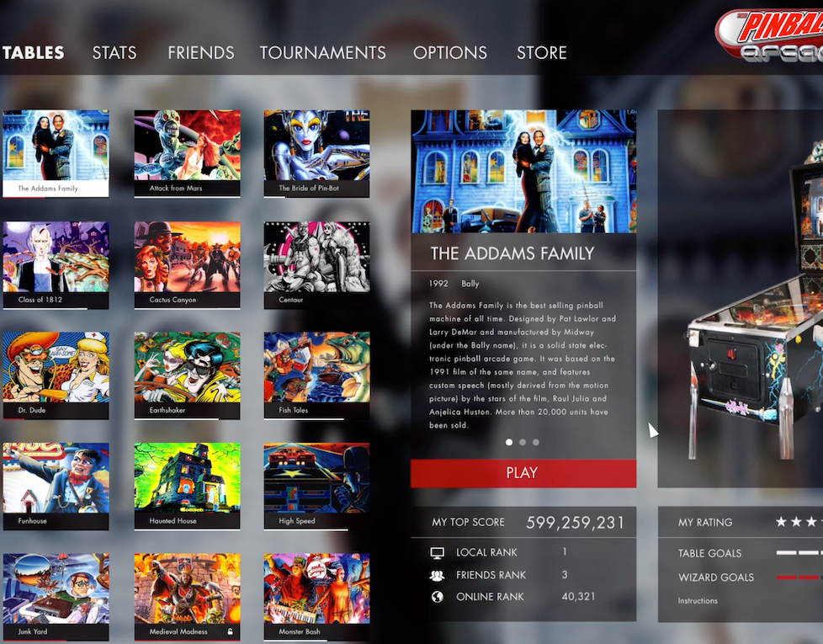Viewport: 823px width, 644px height.
Task: Select the first description page dot
Action: pyautogui.click(x=508, y=443)
